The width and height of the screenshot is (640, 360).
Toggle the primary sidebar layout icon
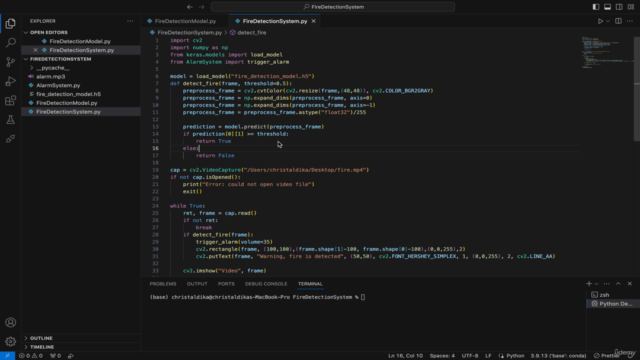point(596,7)
